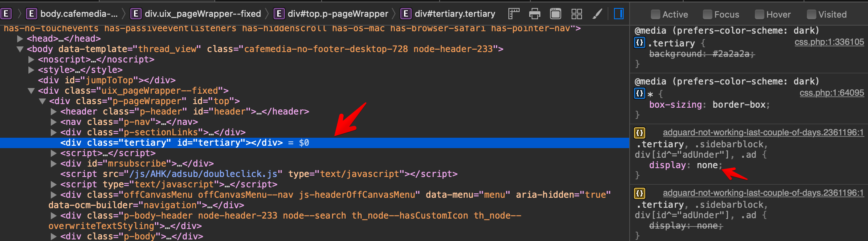
Task: Click the first yellow braces rule icon
Action: pyautogui.click(x=640, y=133)
